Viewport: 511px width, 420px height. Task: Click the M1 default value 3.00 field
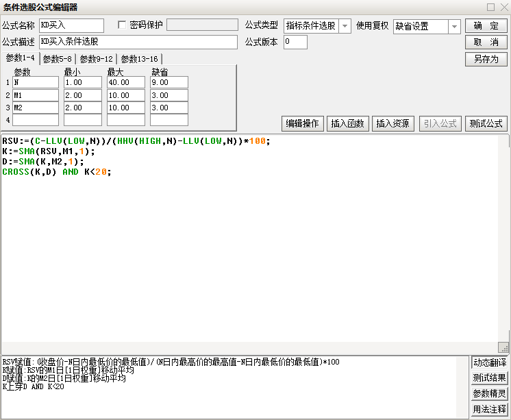169,95
